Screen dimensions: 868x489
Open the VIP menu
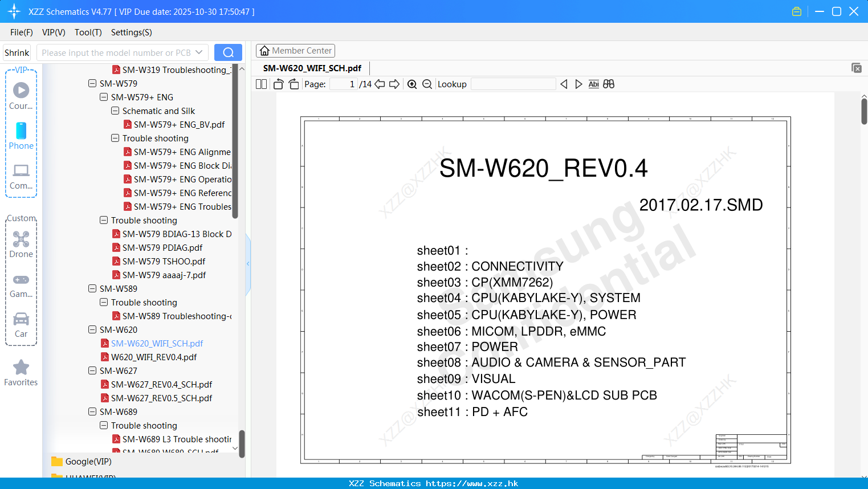(54, 32)
